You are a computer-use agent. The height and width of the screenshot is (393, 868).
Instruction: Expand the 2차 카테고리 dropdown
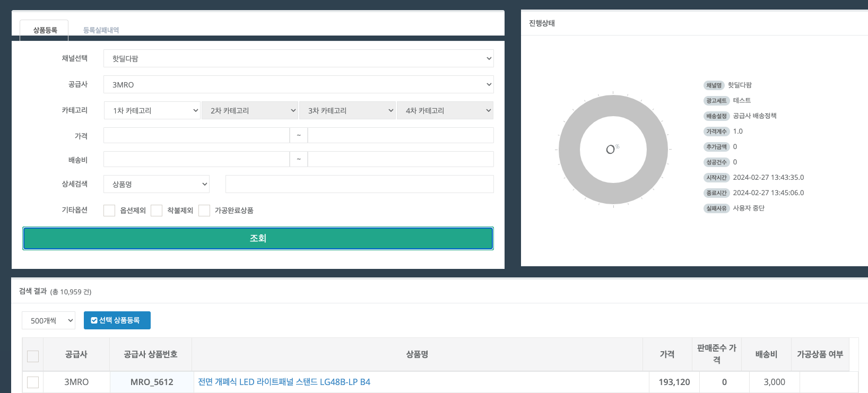(249, 110)
